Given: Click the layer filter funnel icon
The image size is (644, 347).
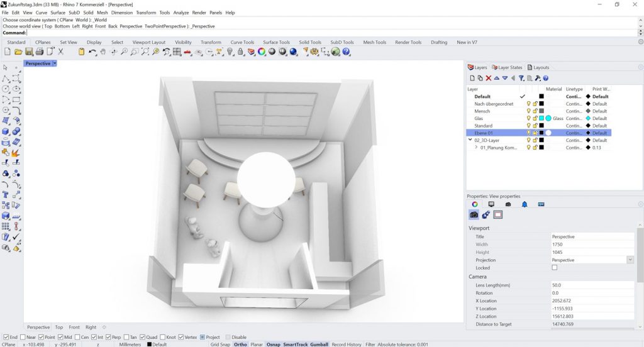Looking at the screenshot, I should coord(521,78).
